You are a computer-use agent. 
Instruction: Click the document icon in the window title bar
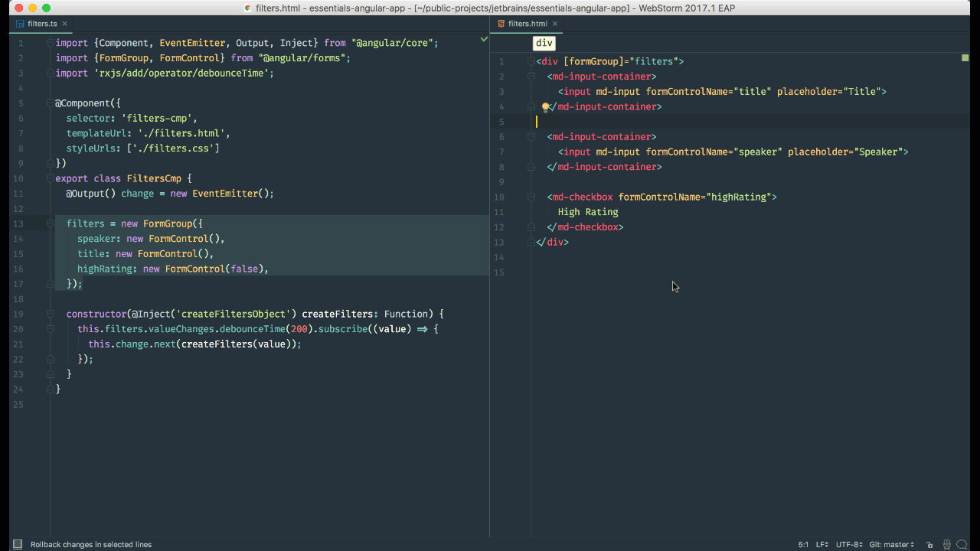[247, 8]
